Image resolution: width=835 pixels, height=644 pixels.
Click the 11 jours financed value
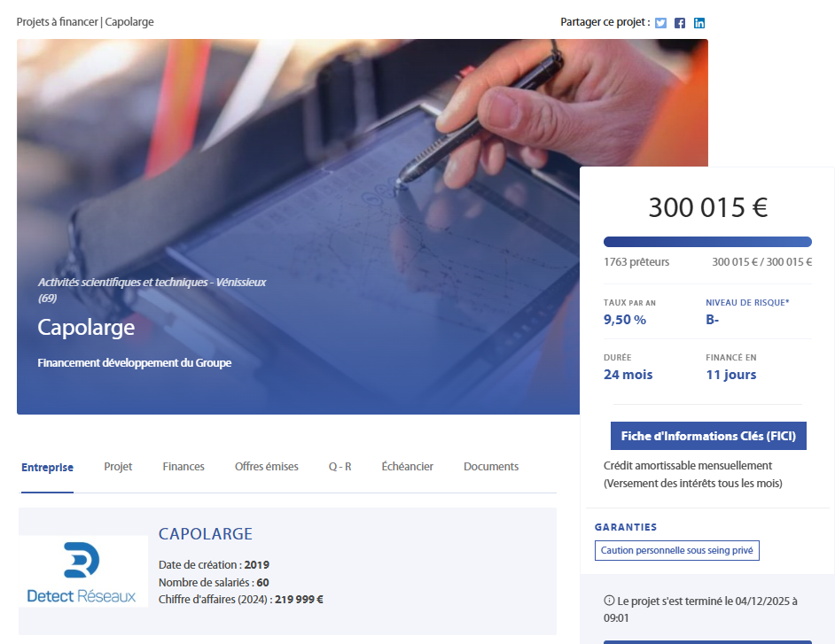click(731, 375)
